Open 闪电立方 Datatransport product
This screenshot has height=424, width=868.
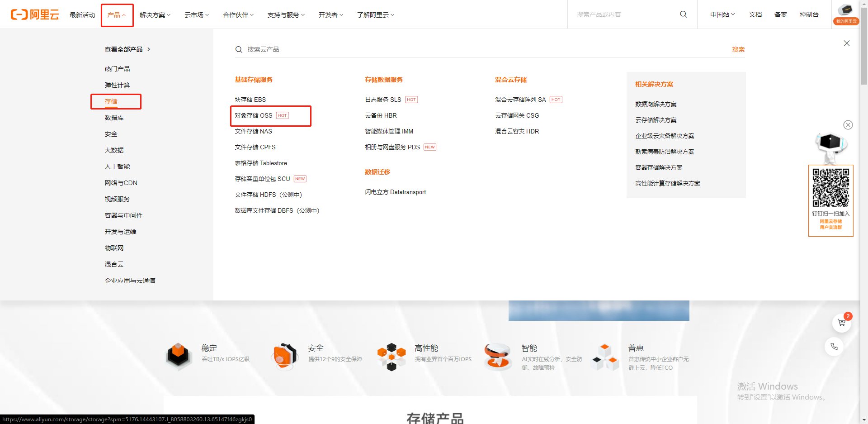[x=395, y=192]
